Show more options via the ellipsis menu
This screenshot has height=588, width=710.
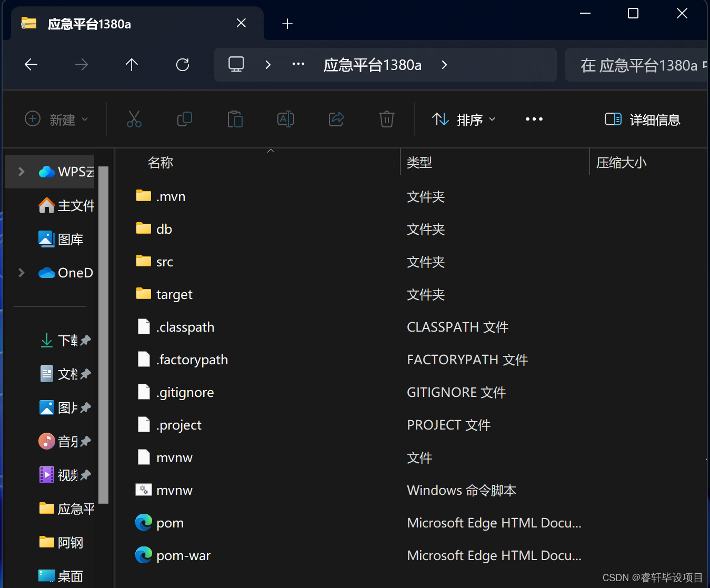tap(534, 119)
